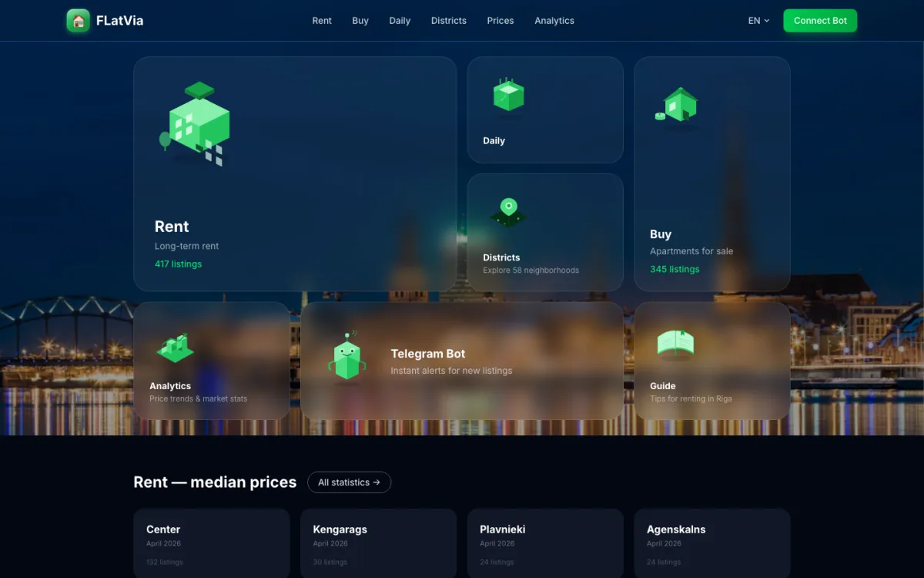Click Price trends & market stats text
Image resolution: width=924 pixels, height=578 pixels.
[x=198, y=399]
